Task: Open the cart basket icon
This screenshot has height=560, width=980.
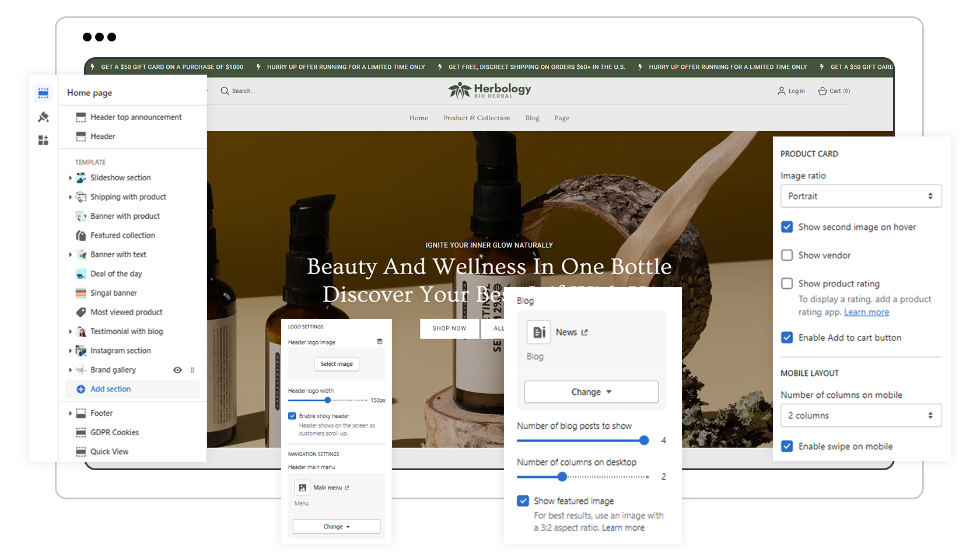Action: click(x=822, y=91)
